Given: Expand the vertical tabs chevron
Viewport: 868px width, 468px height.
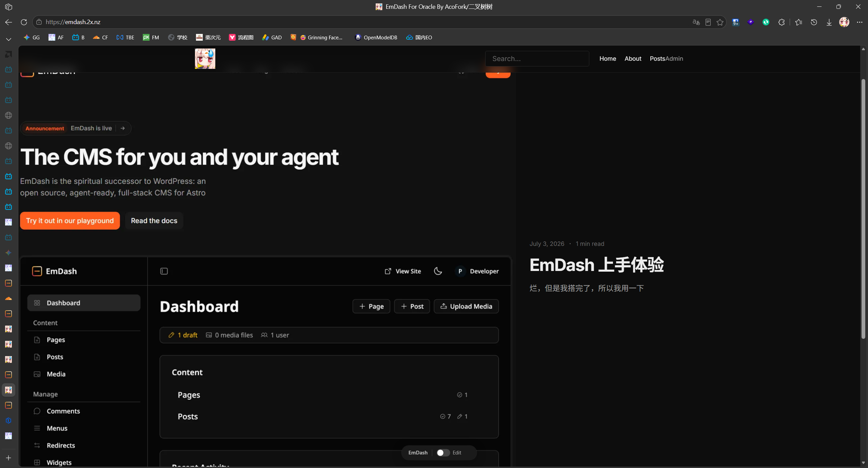Looking at the screenshot, I should [x=8, y=39].
